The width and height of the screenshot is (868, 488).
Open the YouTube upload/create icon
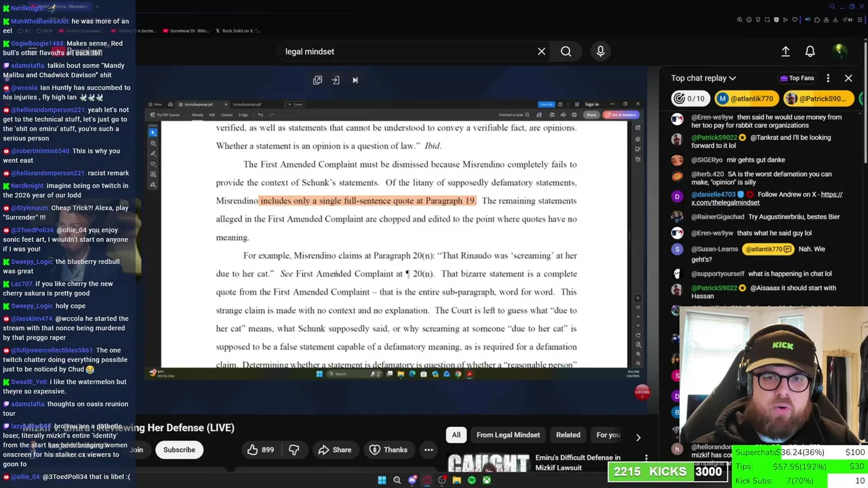click(785, 52)
